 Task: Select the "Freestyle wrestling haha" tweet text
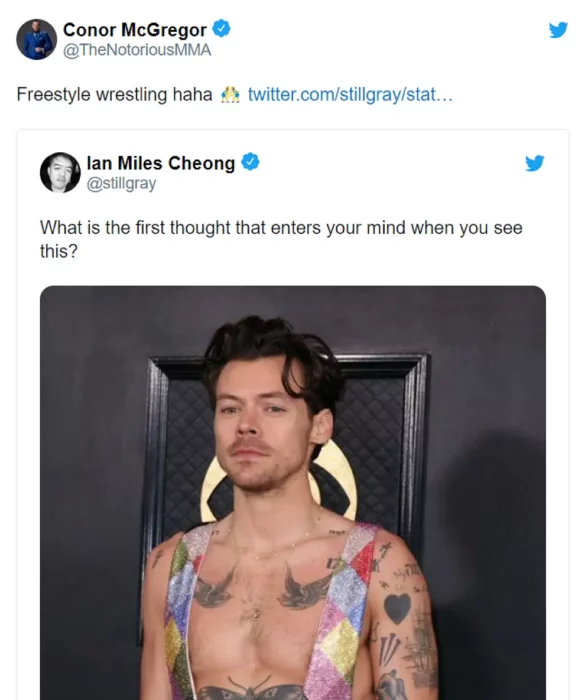[114, 94]
